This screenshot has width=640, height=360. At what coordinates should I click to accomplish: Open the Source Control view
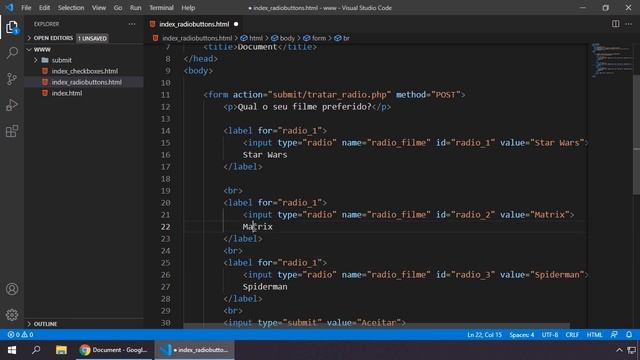tap(12, 79)
